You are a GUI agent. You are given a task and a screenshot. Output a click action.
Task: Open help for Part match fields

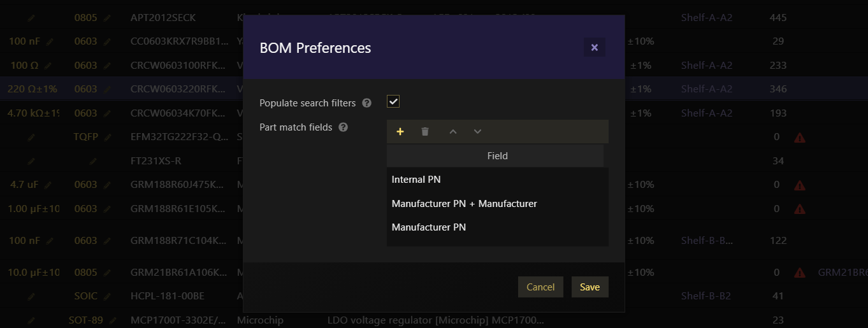343,127
